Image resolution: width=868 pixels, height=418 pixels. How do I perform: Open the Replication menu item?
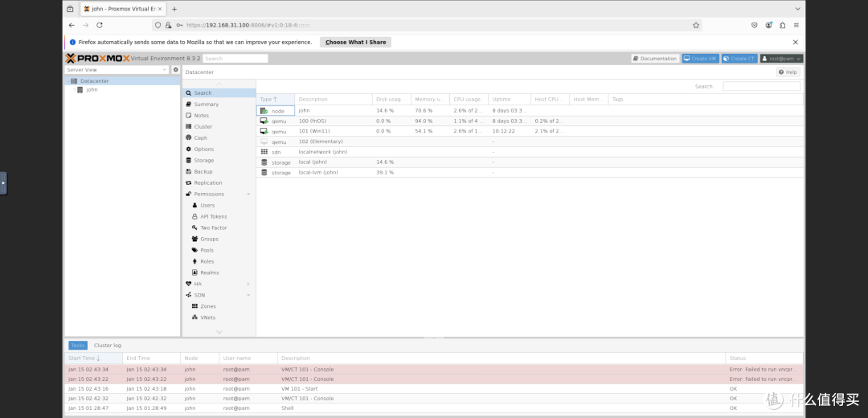[x=219, y=182]
